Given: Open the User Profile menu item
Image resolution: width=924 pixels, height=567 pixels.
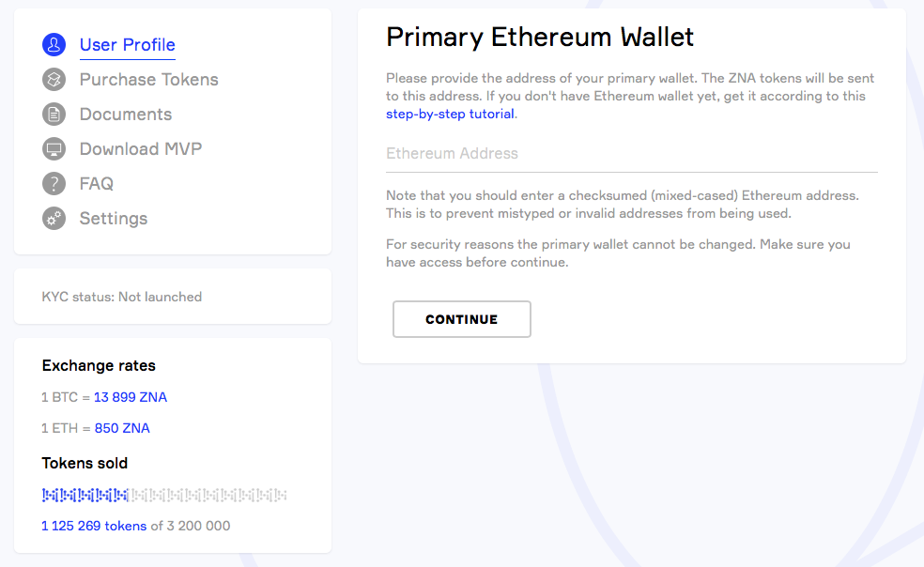Looking at the screenshot, I should tap(127, 45).
